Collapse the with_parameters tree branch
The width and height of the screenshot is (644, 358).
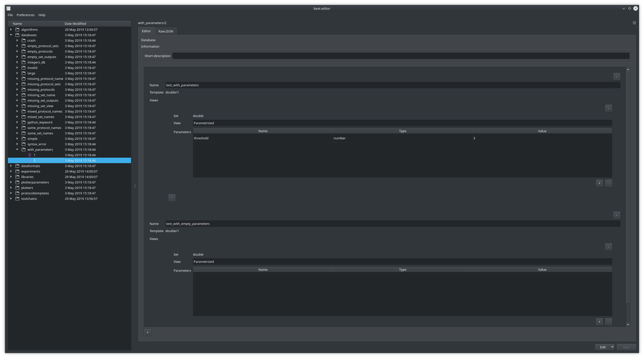(17, 149)
